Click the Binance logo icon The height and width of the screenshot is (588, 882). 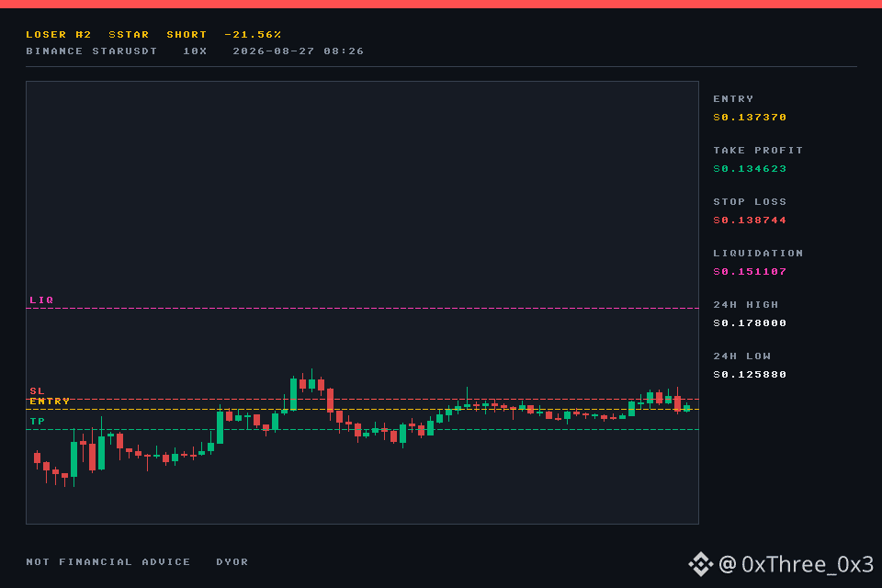click(x=700, y=564)
